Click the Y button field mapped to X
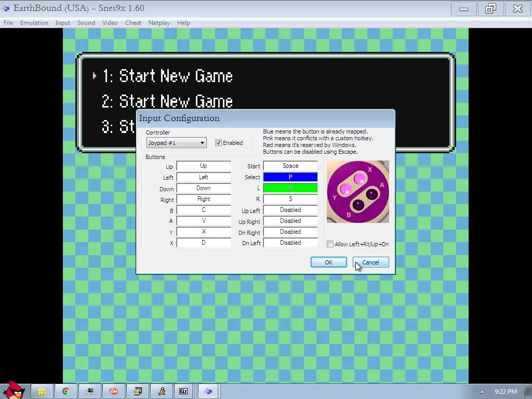This screenshot has width=532, height=399. click(204, 232)
